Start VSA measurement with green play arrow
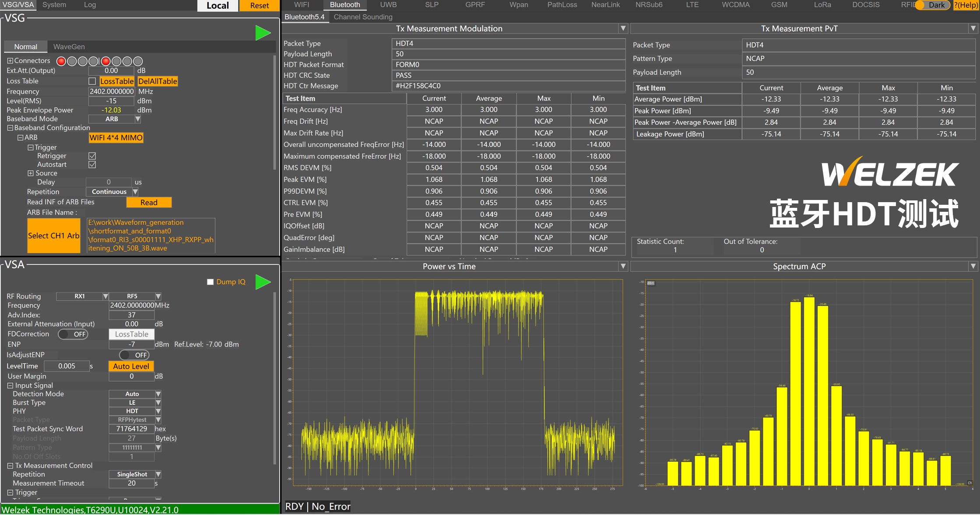The image size is (980, 515). coord(263,282)
